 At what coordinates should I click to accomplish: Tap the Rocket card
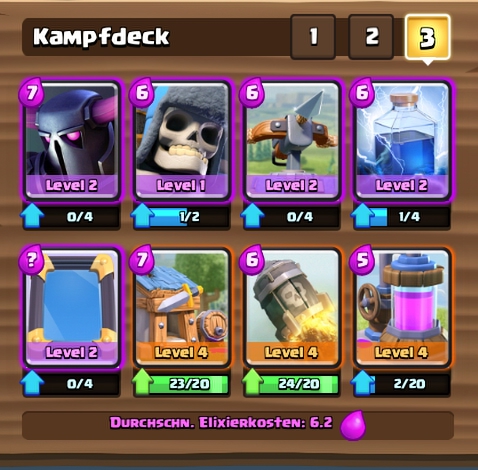[x=292, y=307]
